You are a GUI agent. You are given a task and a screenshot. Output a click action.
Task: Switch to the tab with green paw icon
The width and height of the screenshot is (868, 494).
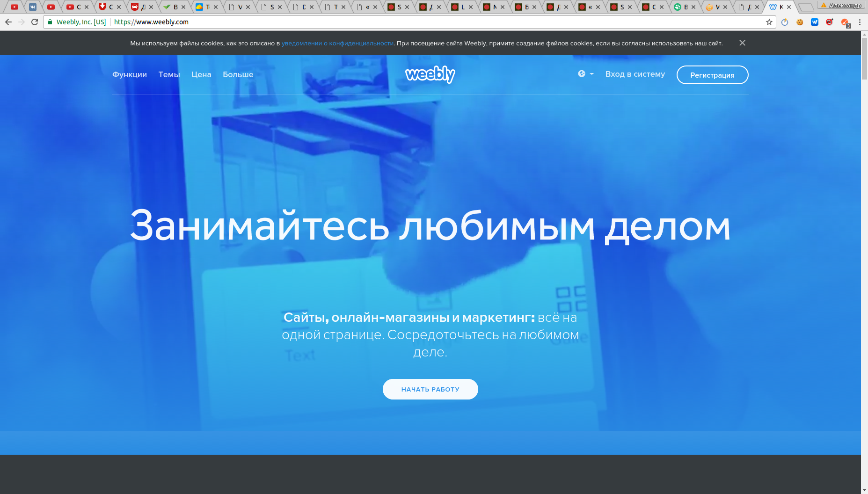click(685, 7)
